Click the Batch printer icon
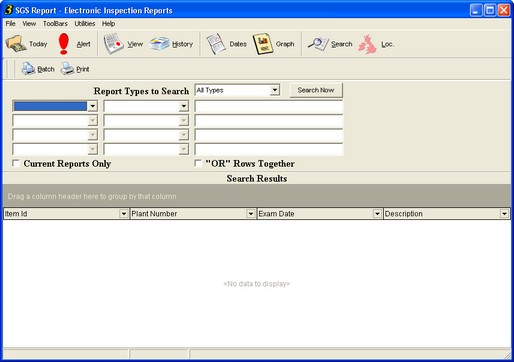 pyautogui.click(x=28, y=69)
